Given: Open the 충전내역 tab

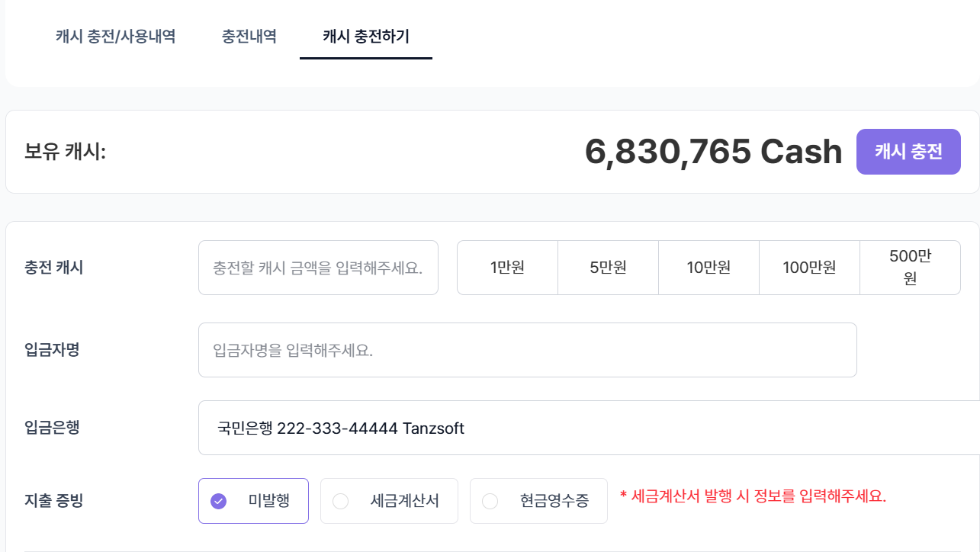Looking at the screenshot, I should [x=249, y=36].
